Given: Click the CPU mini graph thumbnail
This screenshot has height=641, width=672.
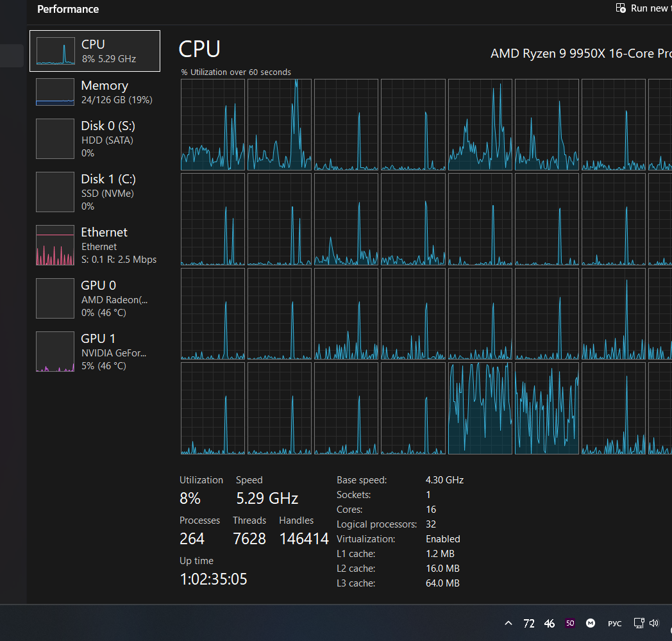Looking at the screenshot, I should click(x=55, y=51).
